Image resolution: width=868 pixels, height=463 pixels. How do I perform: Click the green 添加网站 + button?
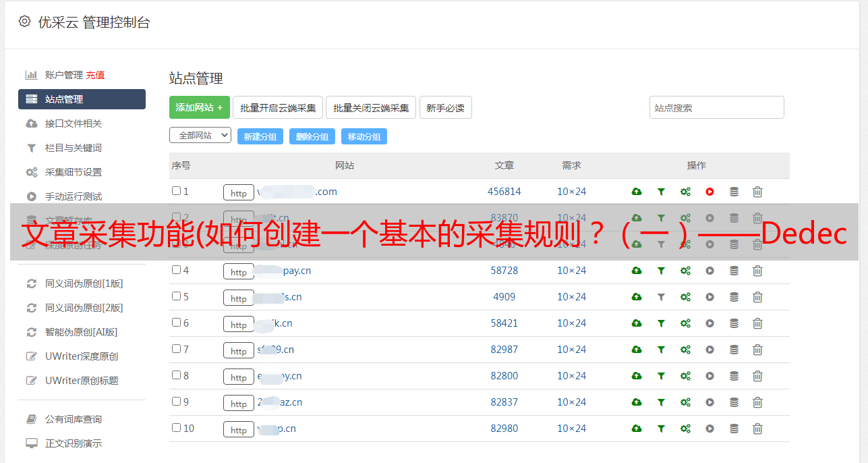click(200, 107)
